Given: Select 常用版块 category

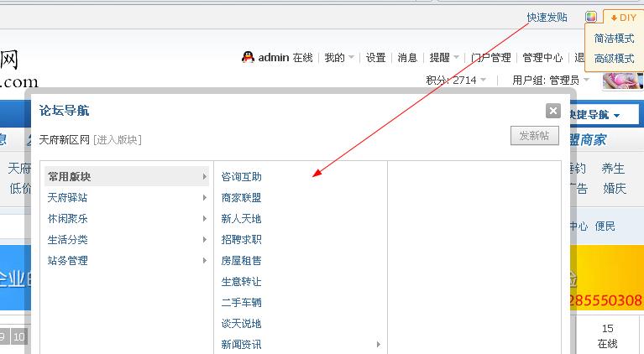Looking at the screenshot, I should (x=127, y=176).
